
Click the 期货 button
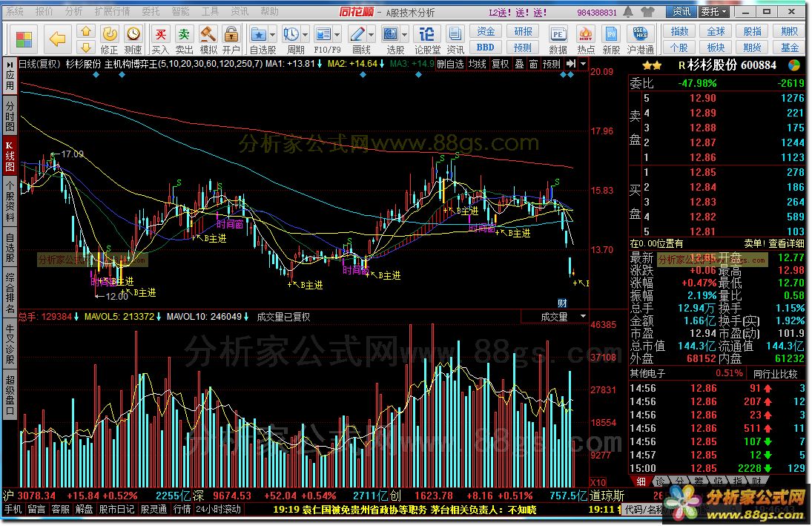click(753, 47)
